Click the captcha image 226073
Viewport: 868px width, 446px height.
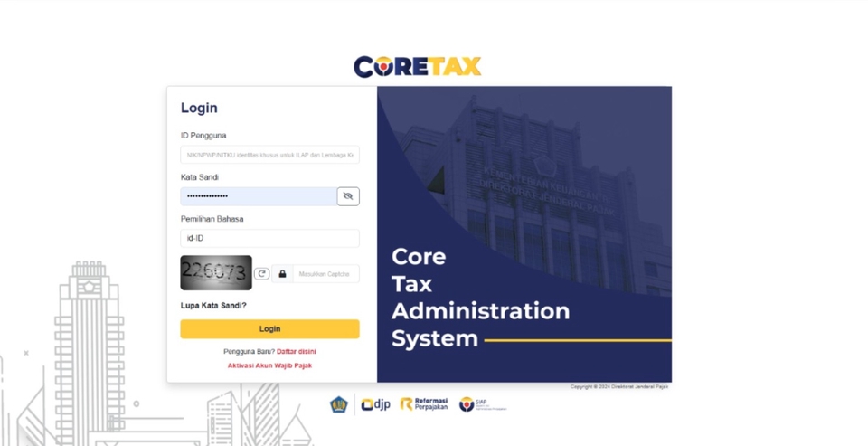click(x=216, y=272)
